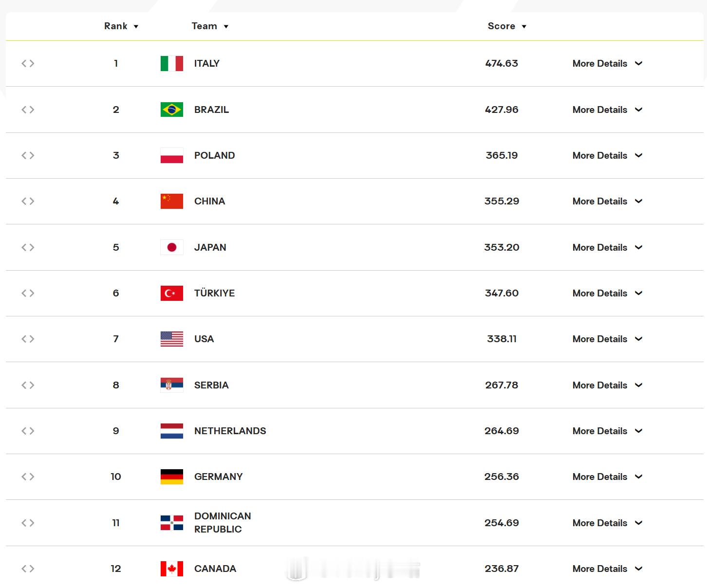The height and width of the screenshot is (588, 707).
Task: Click the angle-brackets icon in Serbia's row
Action: click(28, 385)
